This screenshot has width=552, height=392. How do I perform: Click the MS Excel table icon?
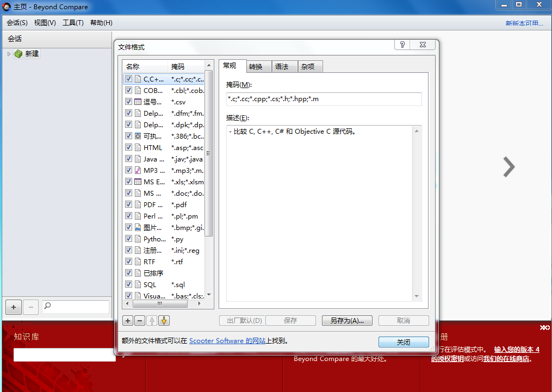(138, 182)
